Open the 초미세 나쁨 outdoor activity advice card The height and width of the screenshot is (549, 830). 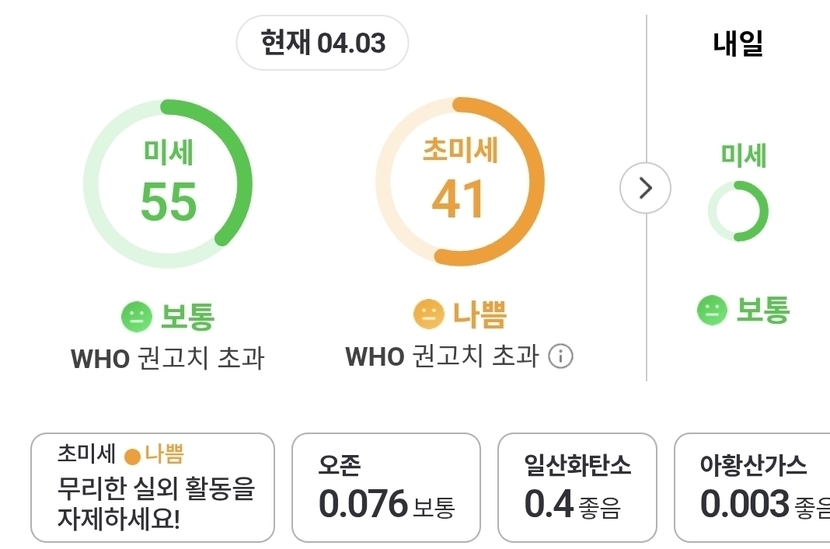coord(152,487)
